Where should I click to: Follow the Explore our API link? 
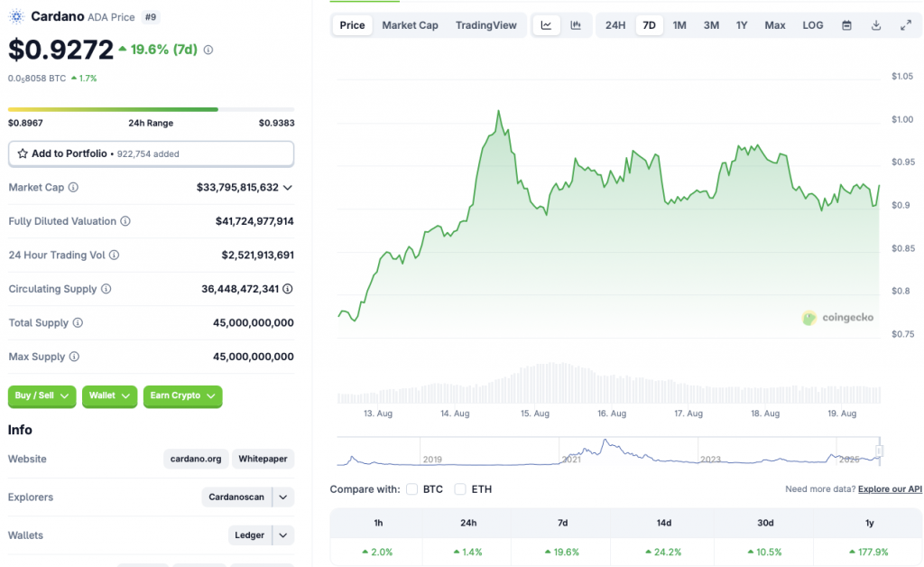coord(890,489)
